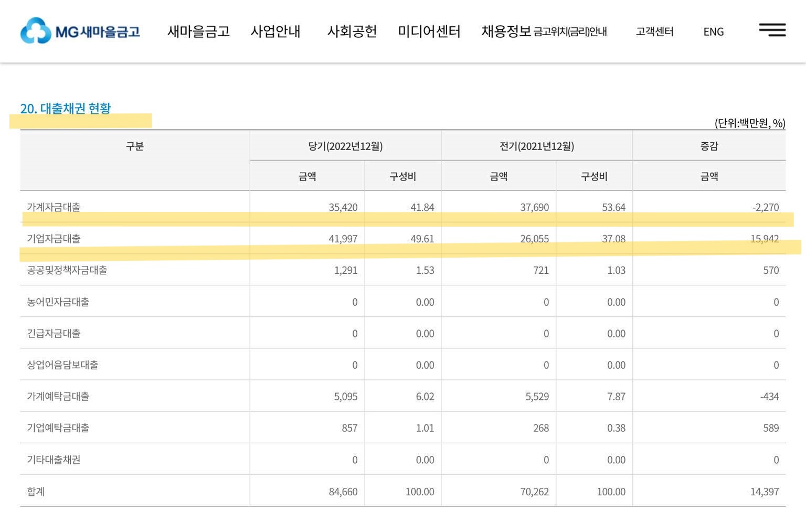Image resolution: width=806 pixels, height=532 pixels.
Task: Click the unit note (단위:백만원, %)
Action: click(750, 123)
